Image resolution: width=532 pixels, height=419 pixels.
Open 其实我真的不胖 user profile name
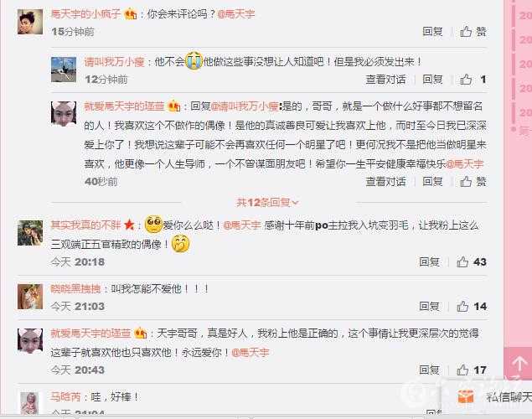[x=85, y=225]
